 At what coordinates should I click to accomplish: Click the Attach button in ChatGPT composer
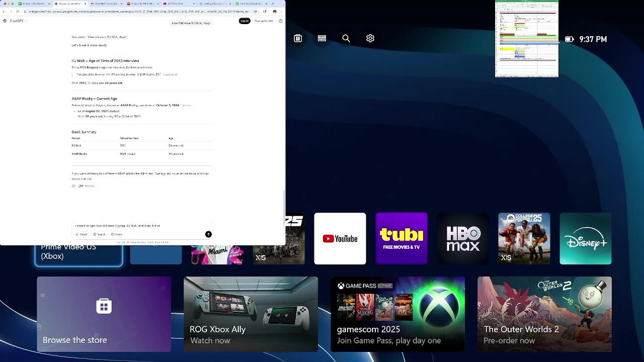pos(82,234)
